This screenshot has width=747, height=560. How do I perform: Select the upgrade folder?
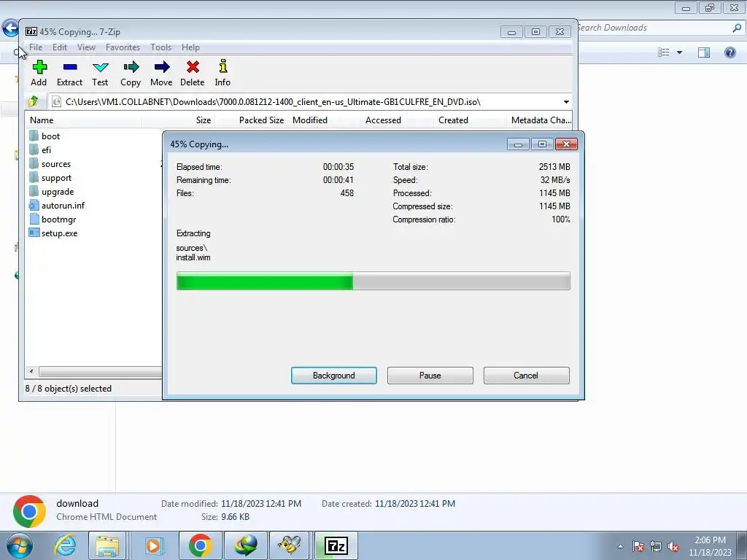(52, 192)
